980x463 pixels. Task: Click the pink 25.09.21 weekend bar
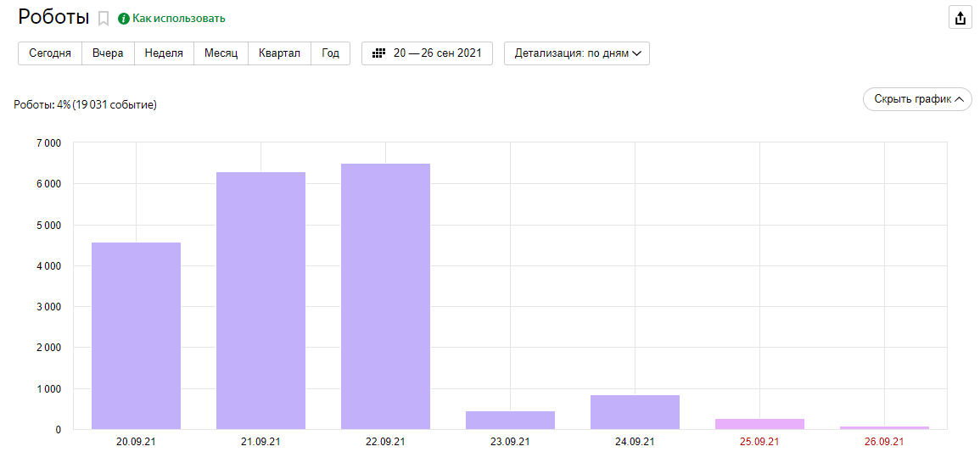point(759,424)
